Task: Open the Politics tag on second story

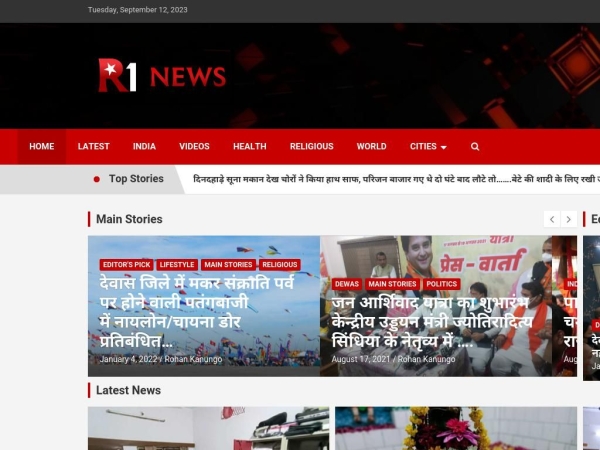Action: [441, 284]
